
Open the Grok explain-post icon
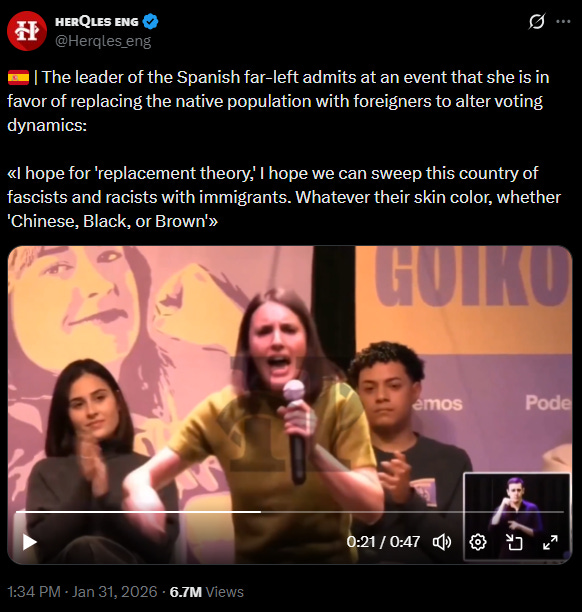pyautogui.click(x=537, y=21)
